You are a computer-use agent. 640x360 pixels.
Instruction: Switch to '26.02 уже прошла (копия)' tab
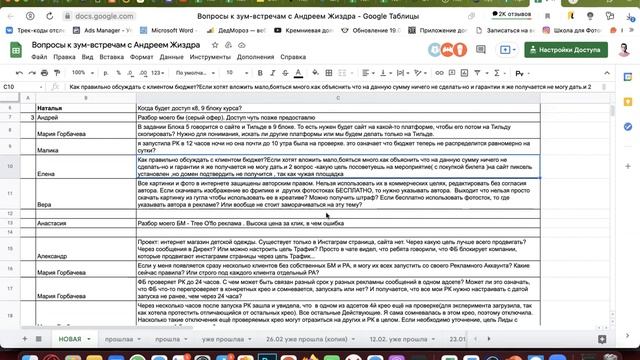point(310,339)
